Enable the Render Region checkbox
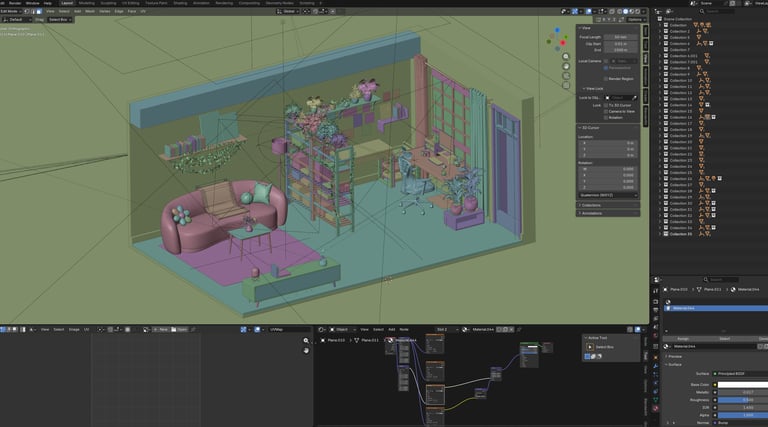768x427 pixels. pyautogui.click(x=606, y=79)
